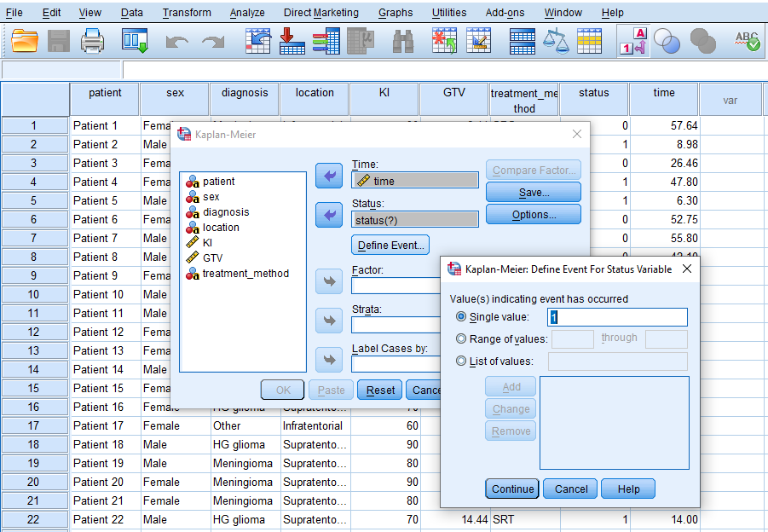Open the Recall recently used dialogs icon
The width and height of the screenshot is (768, 532).
tap(136, 41)
